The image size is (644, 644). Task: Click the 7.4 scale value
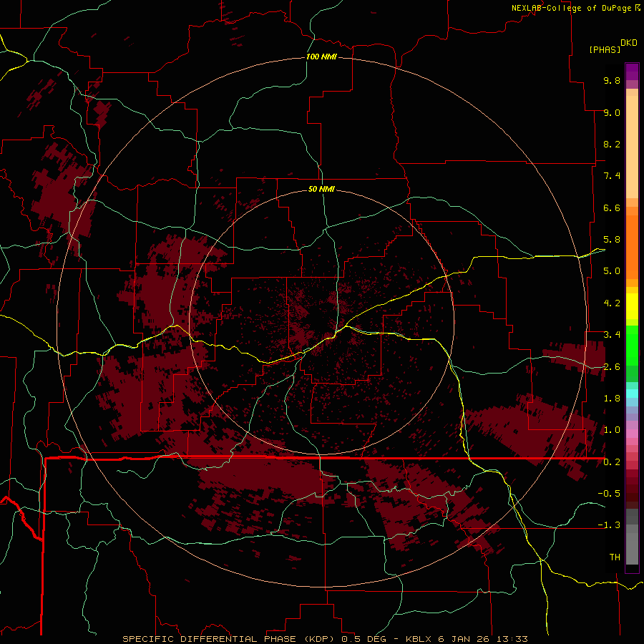click(x=612, y=176)
